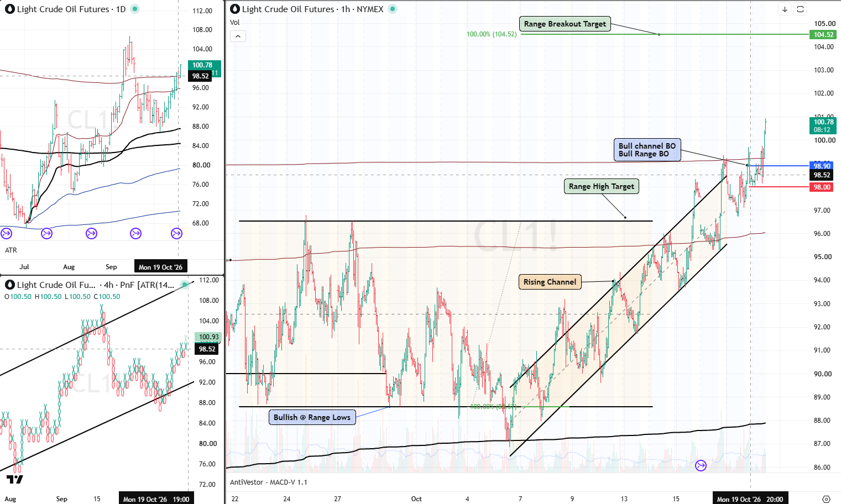Screen dimensions: 841x504
Task: Click the Mon 19 Oct '26 date label on 1D chart
Action: [160, 267]
